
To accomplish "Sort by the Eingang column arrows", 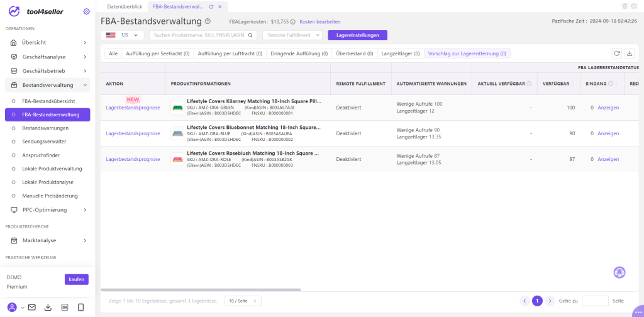I will click(617, 84).
